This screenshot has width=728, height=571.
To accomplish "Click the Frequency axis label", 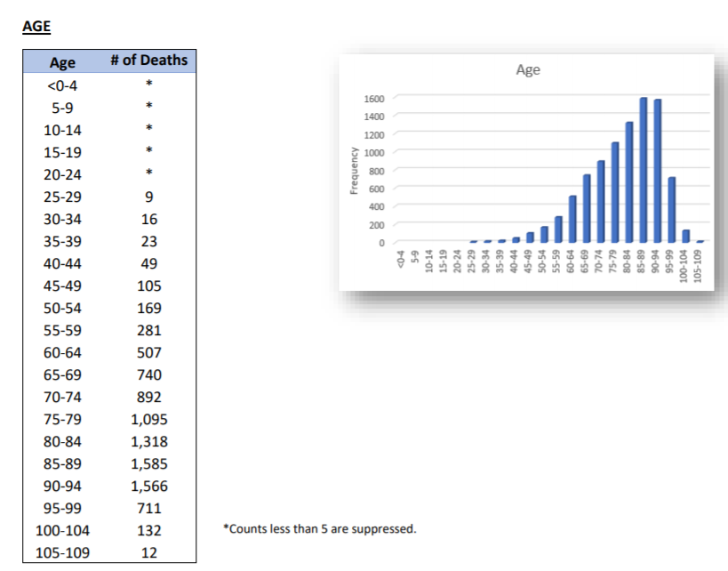I will [x=355, y=171].
